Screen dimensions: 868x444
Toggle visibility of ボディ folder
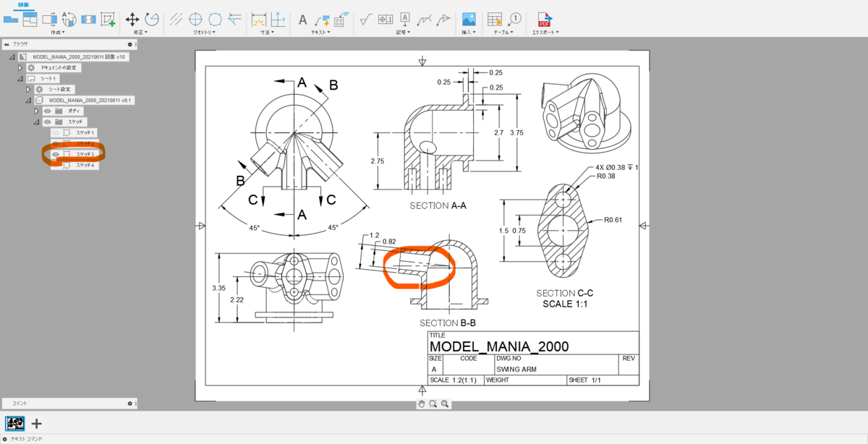(x=48, y=111)
